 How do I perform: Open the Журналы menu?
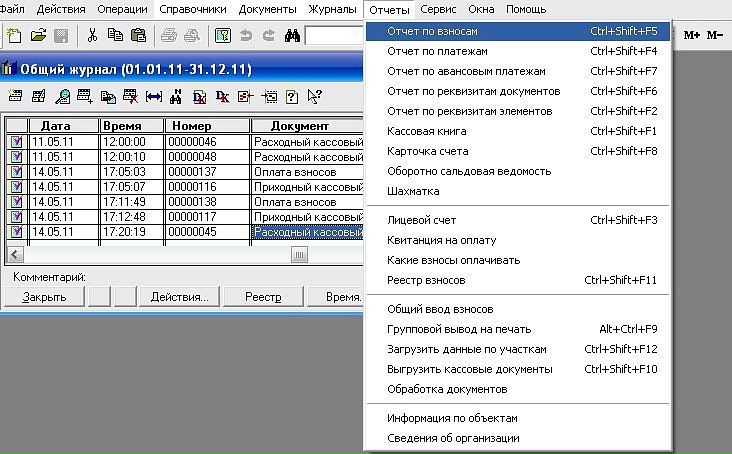[x=332, y=9]
